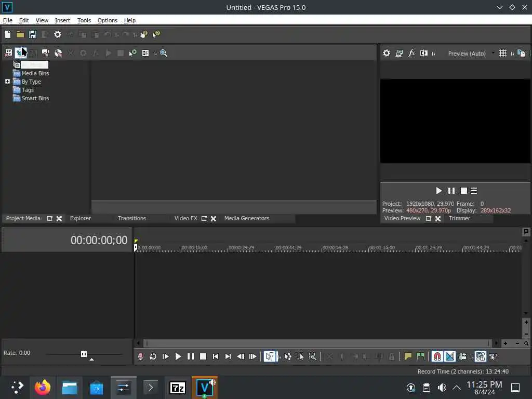The height and width of the screenshot is (399, 532).
Task: Click the horizontal timeline scrollbar
Action: [x=317, y=343]
